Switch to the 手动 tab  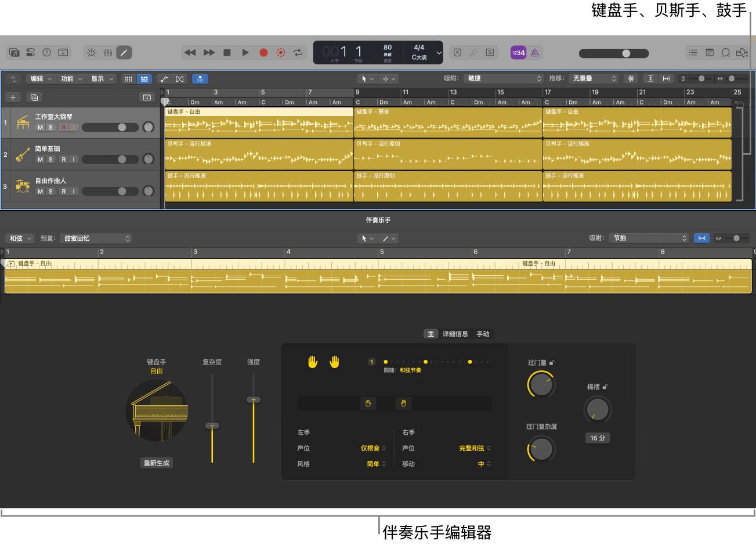tap(483, 334)
